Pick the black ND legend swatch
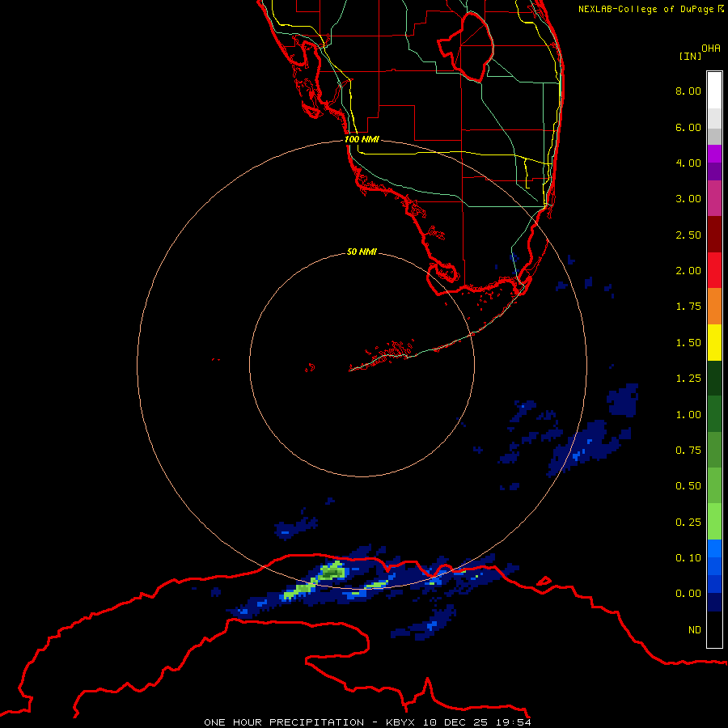Image resolution: width=728 pixels, height=728 pixels. tap(714, 629)
